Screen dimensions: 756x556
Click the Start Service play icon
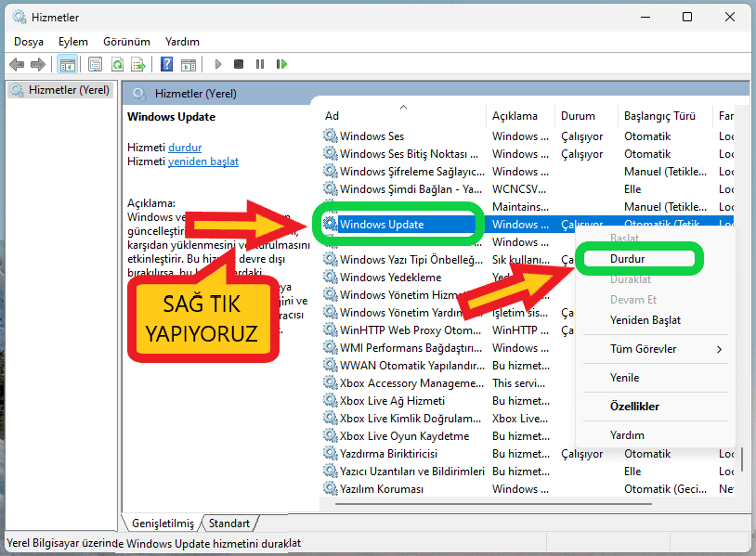(218, 64)
